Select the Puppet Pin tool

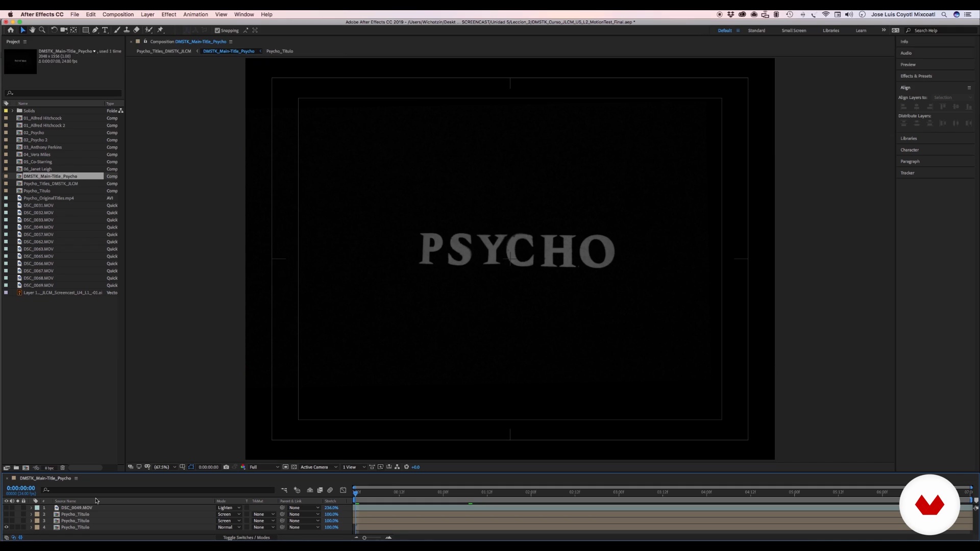(x=160, y=30)
